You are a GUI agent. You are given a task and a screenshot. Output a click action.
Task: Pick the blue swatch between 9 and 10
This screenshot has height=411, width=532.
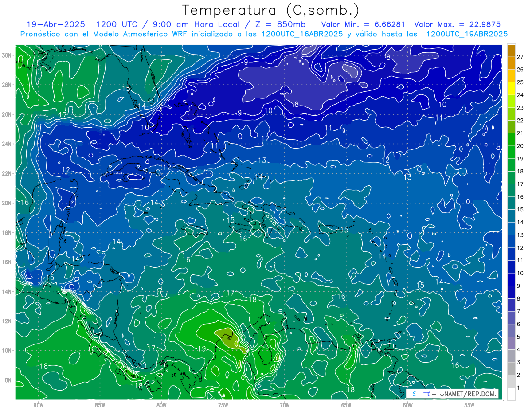[x=511, y=279]
